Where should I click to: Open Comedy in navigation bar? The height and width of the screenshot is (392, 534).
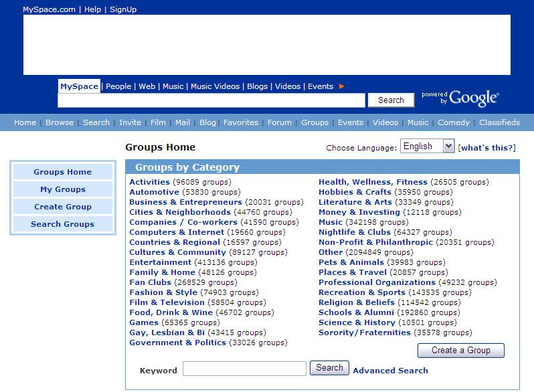coord(453,122)
